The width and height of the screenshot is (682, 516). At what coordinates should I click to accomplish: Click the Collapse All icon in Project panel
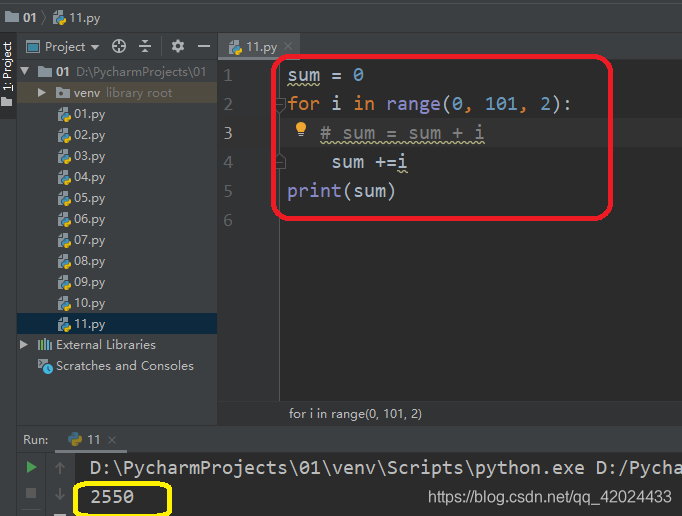tap(145, 46)
